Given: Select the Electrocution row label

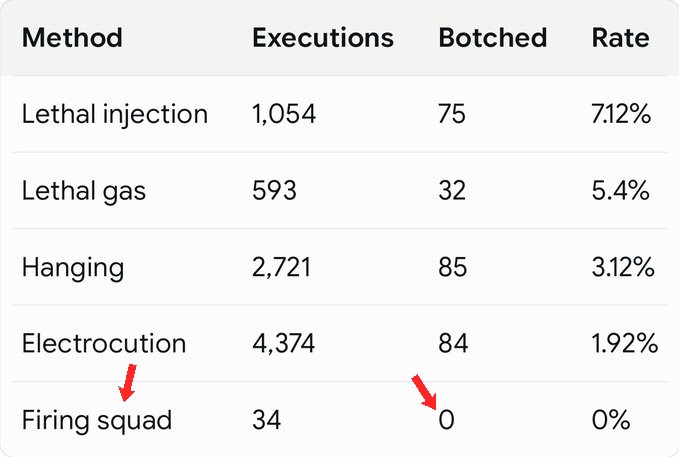Looking at the screenshot, I should click(x=104, y=344).
